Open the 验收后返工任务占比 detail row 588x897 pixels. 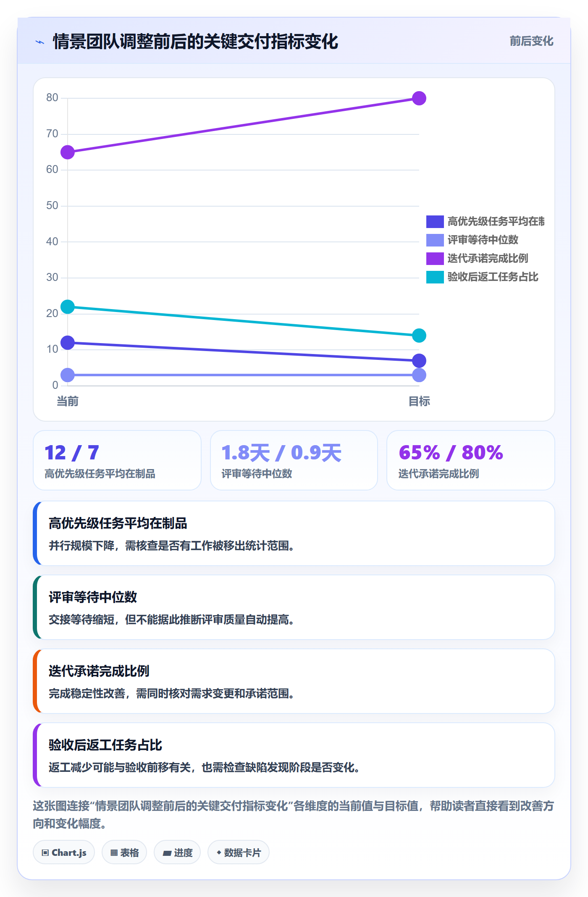click(294, 755)
